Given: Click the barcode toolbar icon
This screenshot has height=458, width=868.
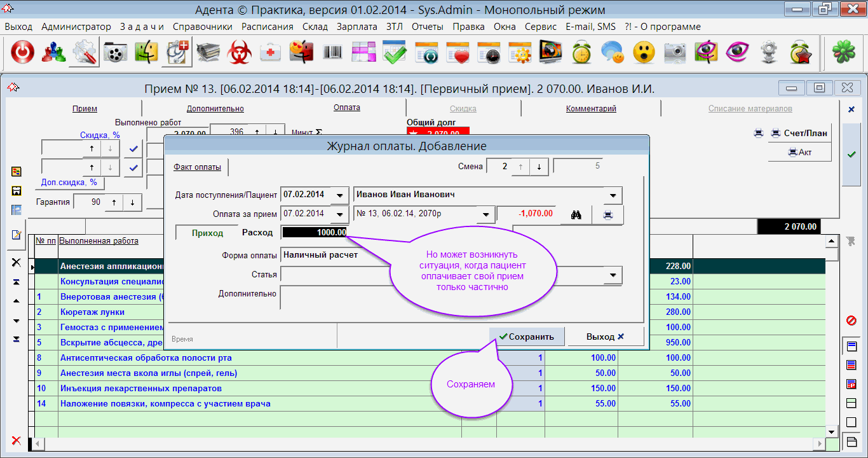Looking at the screenshot, I should pos(332,53).
